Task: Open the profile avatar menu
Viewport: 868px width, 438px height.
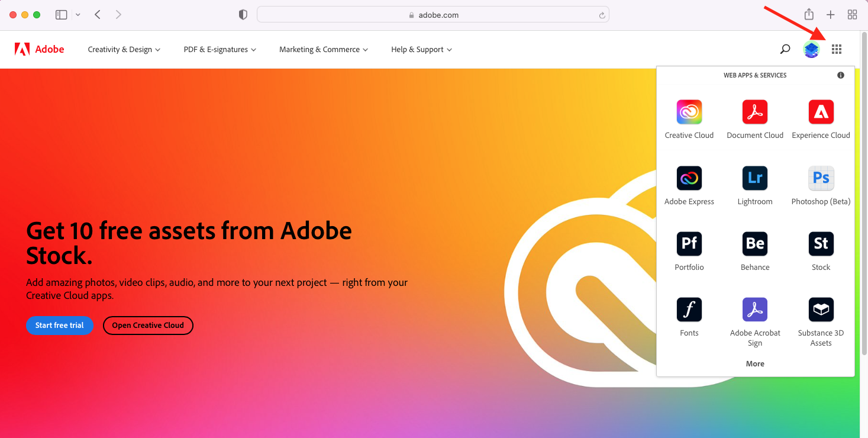Action: (x=811, y=49)
